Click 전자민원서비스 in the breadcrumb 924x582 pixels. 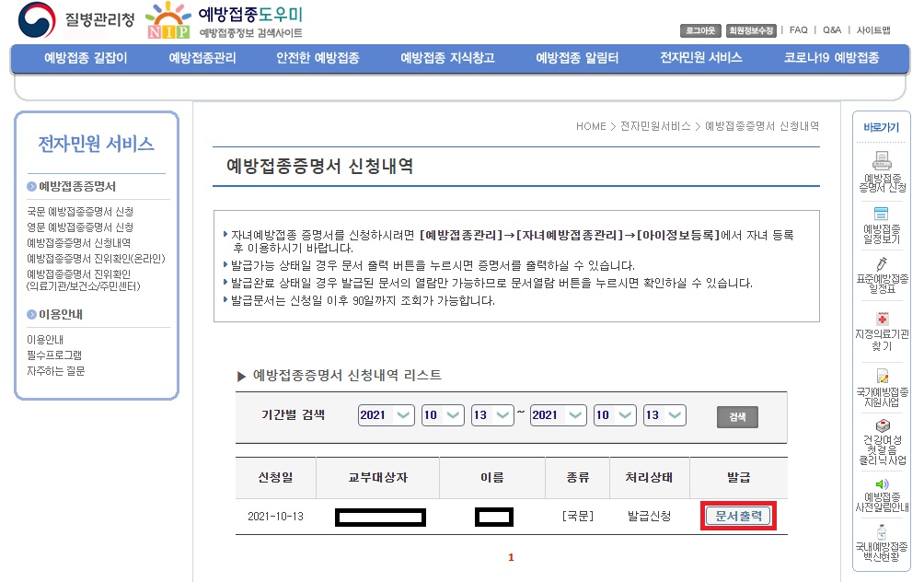click(x=655, y=126)
